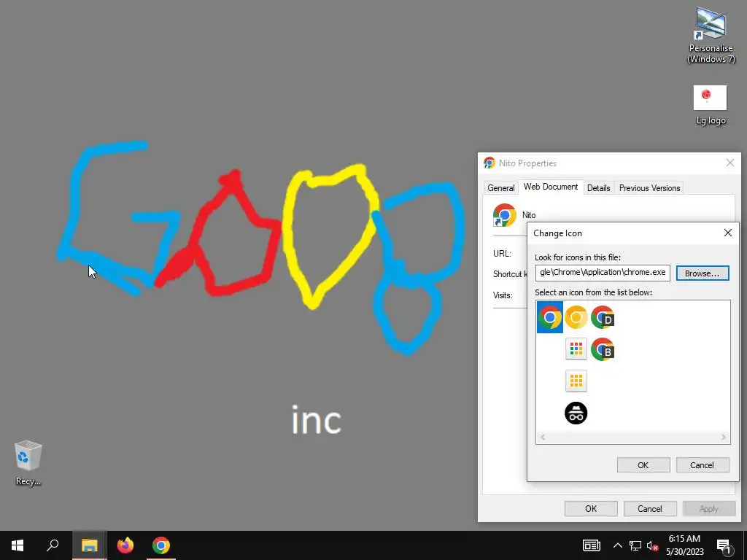747x560 pixels.
Task: Click the icon file path input field
Action: 603,273
